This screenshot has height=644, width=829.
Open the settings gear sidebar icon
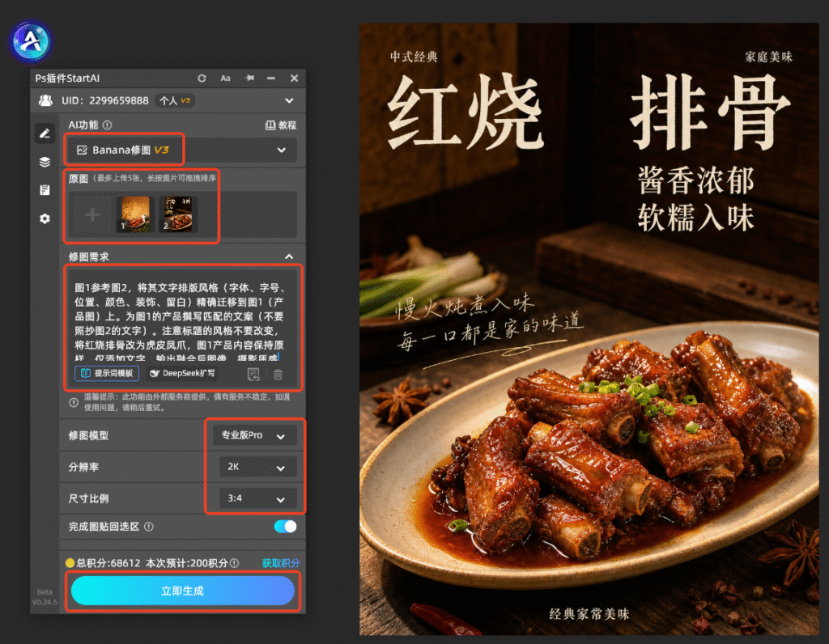(x=45, y=218)
